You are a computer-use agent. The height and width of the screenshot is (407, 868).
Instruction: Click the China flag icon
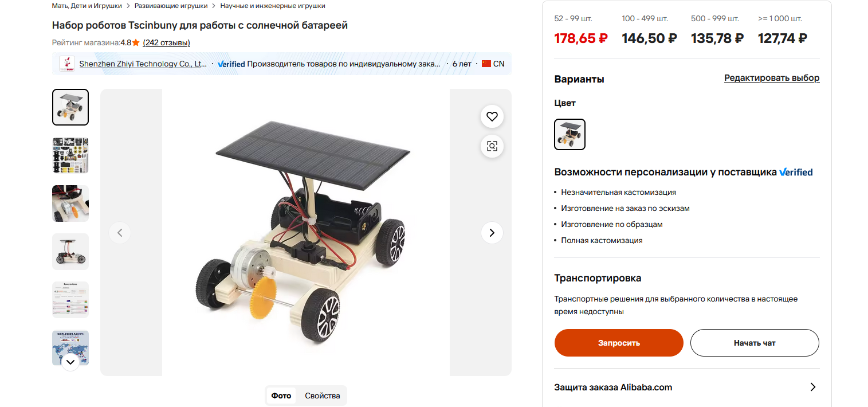coord(486,64)
